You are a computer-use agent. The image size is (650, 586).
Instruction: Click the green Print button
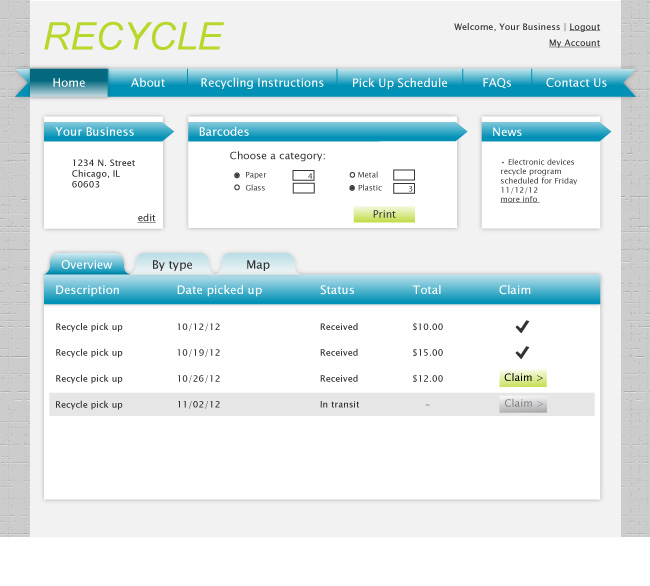[x=384, y=214]
